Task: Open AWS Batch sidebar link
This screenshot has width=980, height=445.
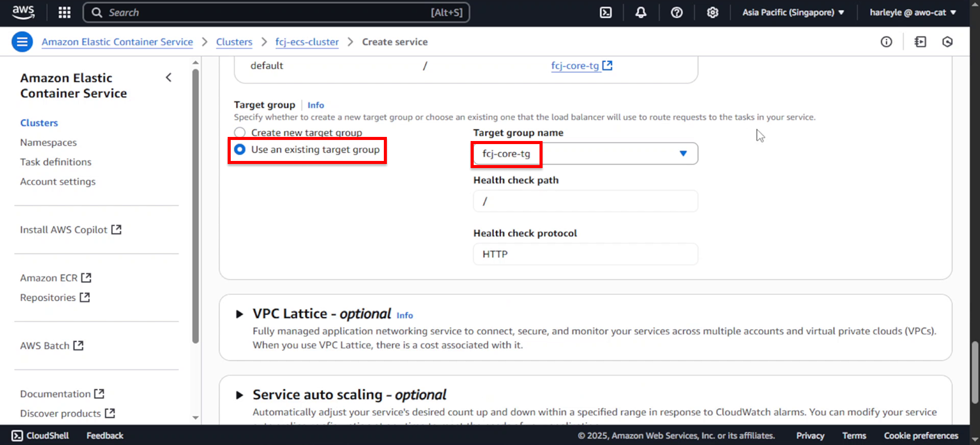Action: tap(45, 346)
